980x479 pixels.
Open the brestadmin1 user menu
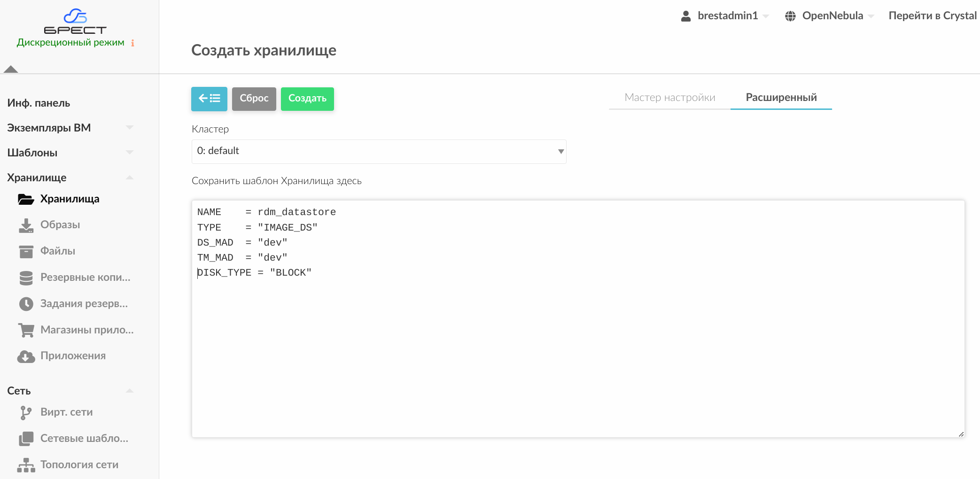[725, 16]
